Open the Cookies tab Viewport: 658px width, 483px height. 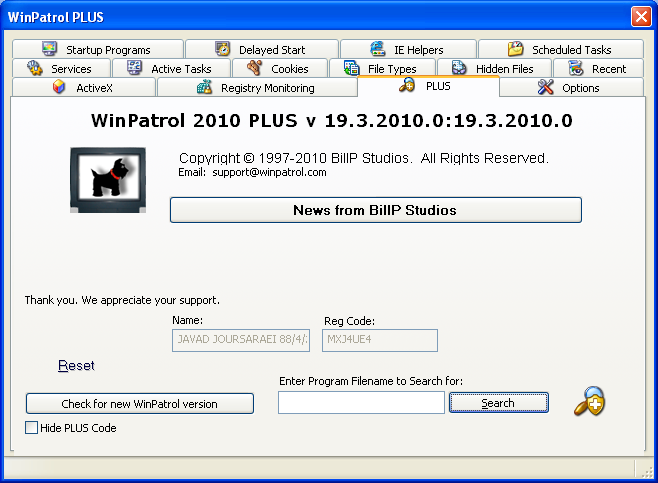pos(280,68)
